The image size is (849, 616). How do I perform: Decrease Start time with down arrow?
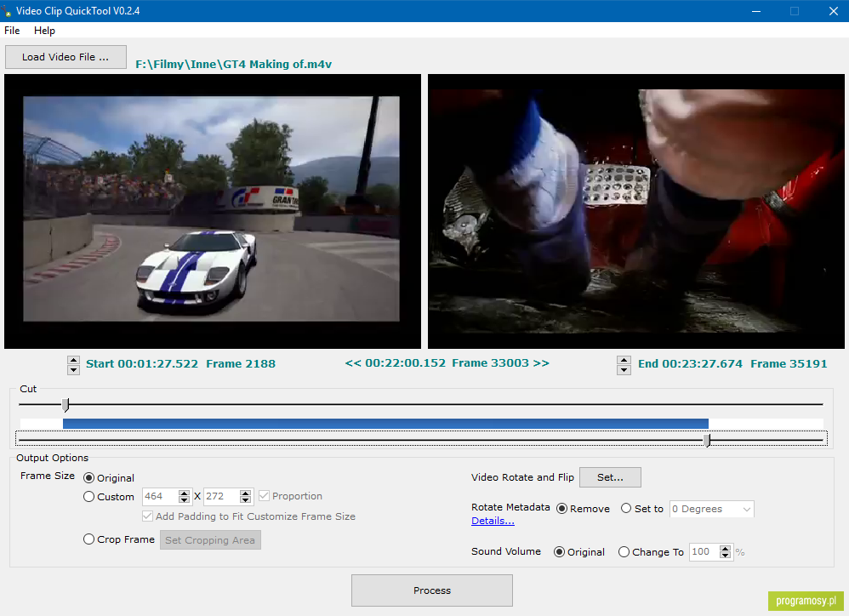point(74,370)
